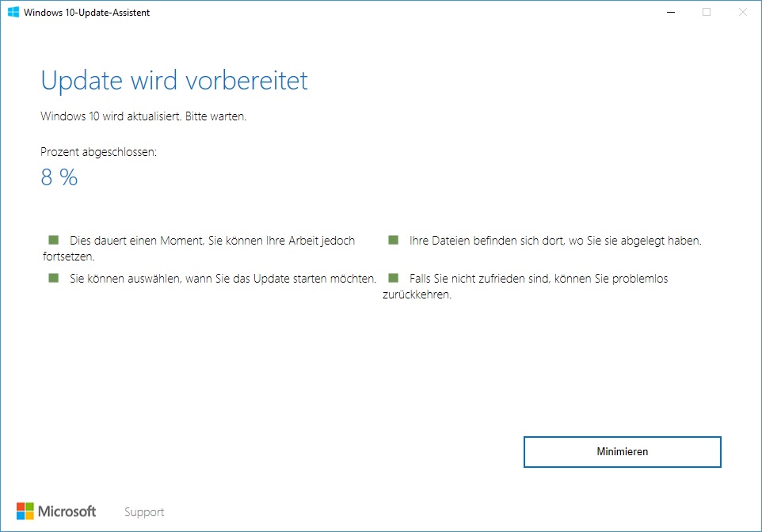Click green bullet beside 'Falls Sie nicht zufrieden'
762x532 pixels.
[393, 278]
